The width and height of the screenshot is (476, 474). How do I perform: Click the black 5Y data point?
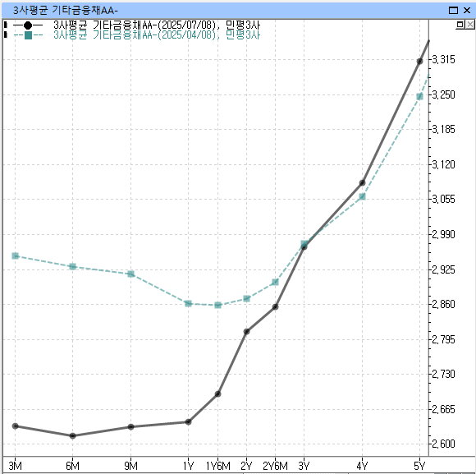click(420, 62)
